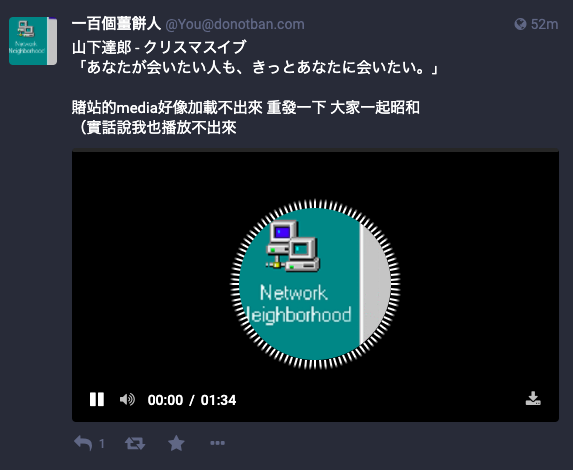
Task: Pause the audio playback
Action: click(97, 399)
